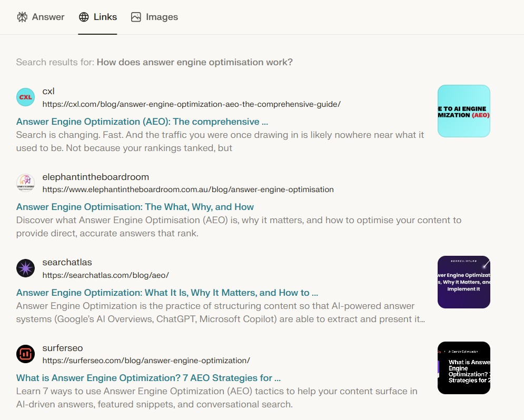Click the elephantintheboardroom.com.au URL
Screen dimensions: 524x420
click(x=188, y=189)
